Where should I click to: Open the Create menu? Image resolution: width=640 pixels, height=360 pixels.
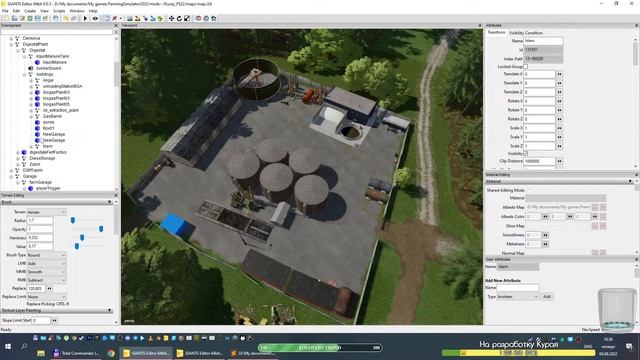pyautogui.click(x=30, y=11)
